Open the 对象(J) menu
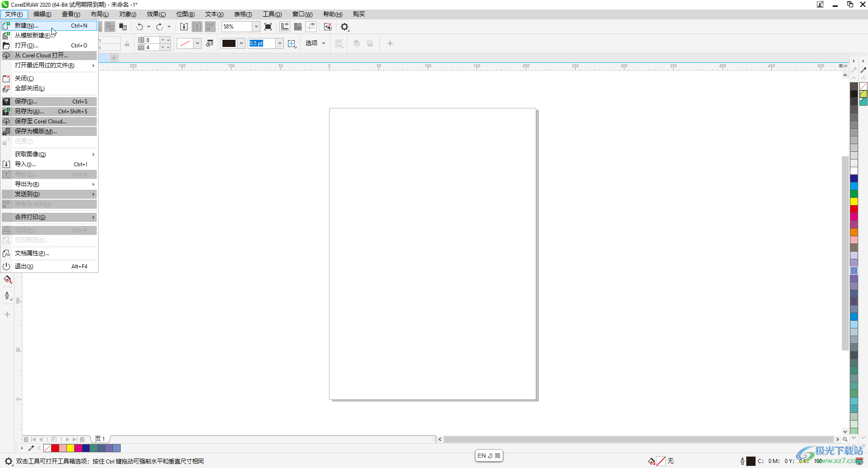Viewport: 868px width, 468px height. [x=127, y=14]
